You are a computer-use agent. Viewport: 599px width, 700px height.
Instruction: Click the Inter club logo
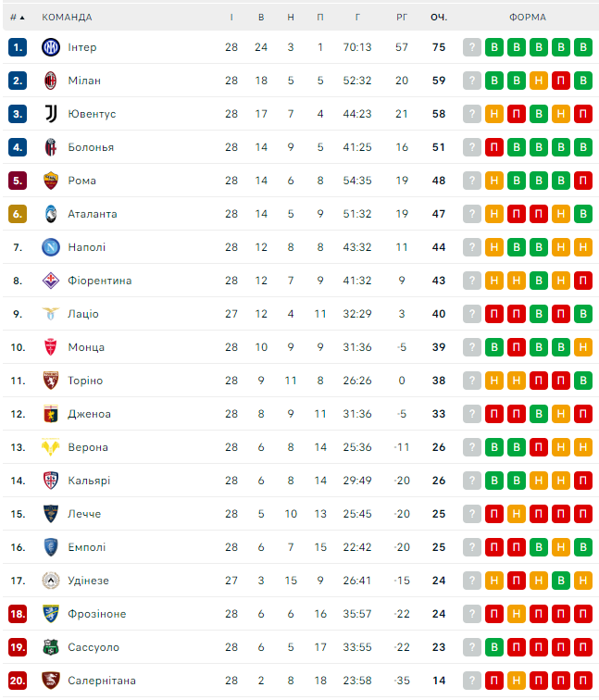(x=50, y=47)
